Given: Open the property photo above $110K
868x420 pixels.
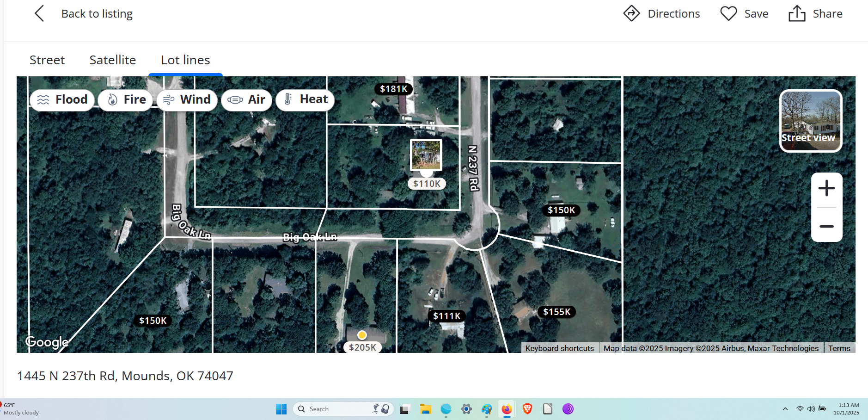Looking at the screenshot, I should click(426, 155).
